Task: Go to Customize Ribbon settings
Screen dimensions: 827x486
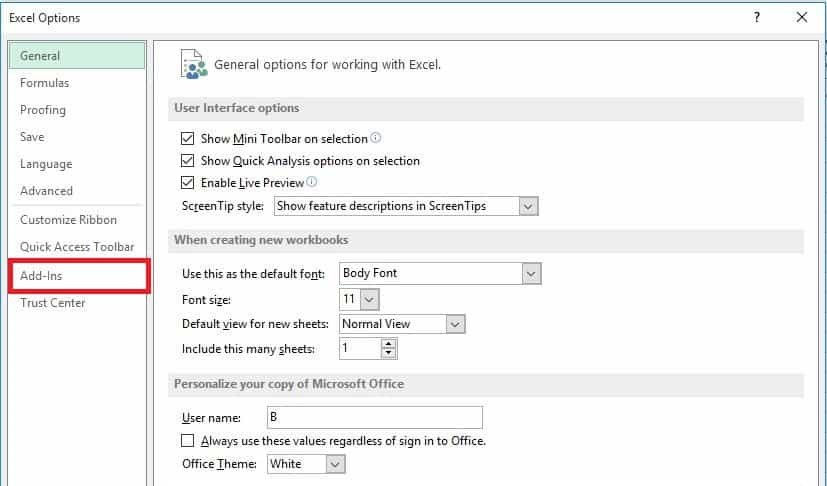Action: [x=68, y=220]
